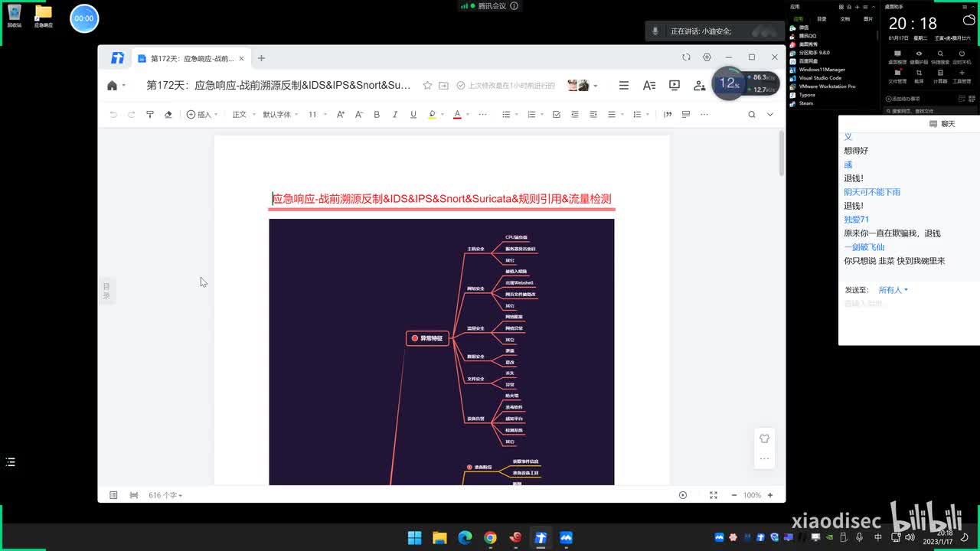Image resolution: width=980 pixels, height=551 pixels.
Task: Zoom in with the plus button
Action: [x=770, y=495]
